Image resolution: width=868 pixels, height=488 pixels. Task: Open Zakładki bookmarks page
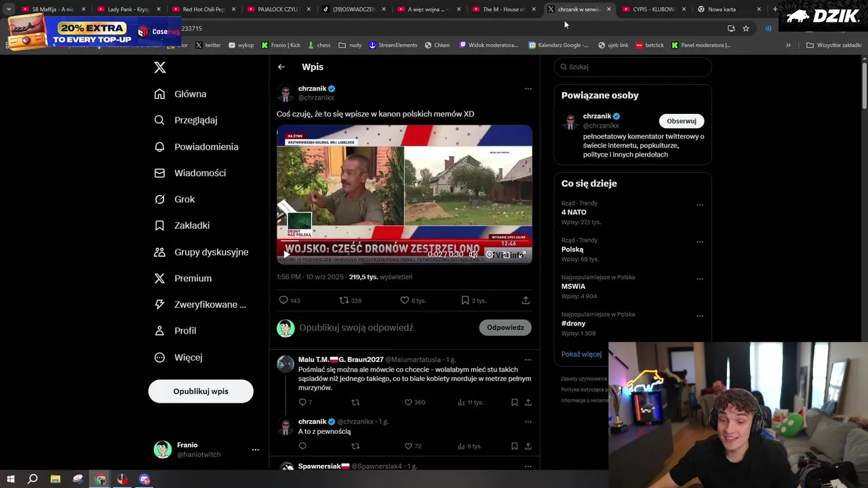(x=182, y=226)
